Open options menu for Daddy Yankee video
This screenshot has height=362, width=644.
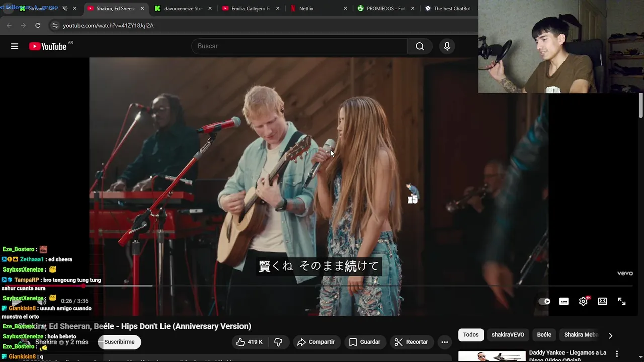coord(617,354)
